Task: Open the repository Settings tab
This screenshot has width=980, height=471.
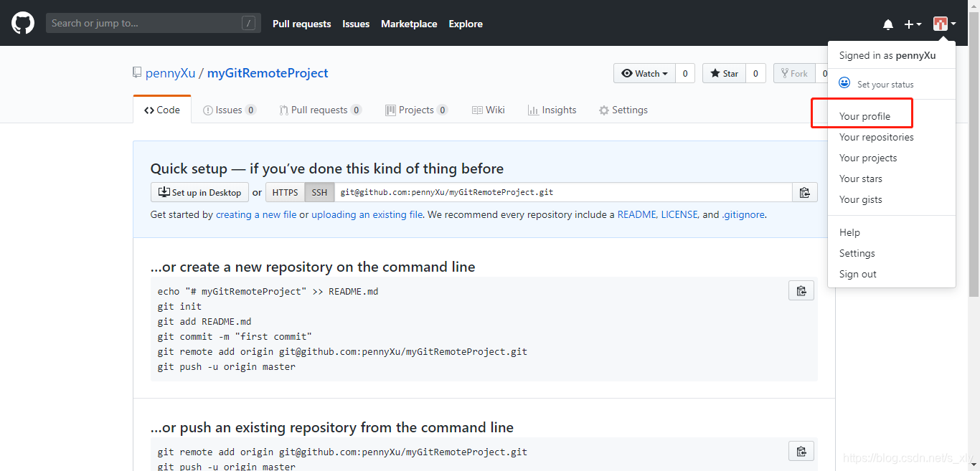Action: (x=623, y=110)
